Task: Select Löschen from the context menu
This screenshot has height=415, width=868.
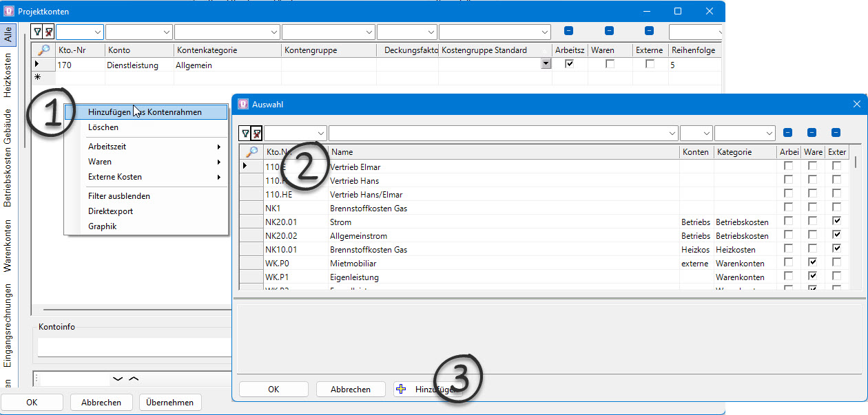Action: coord(103,127)
